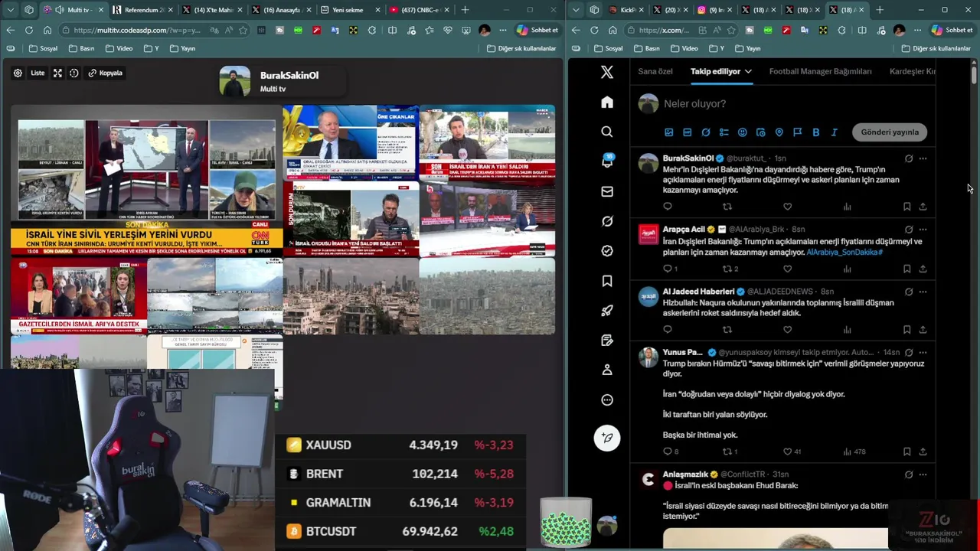Click schedule post icon in composer
This screenshot has width=980, height=551.
click(760, 132)
